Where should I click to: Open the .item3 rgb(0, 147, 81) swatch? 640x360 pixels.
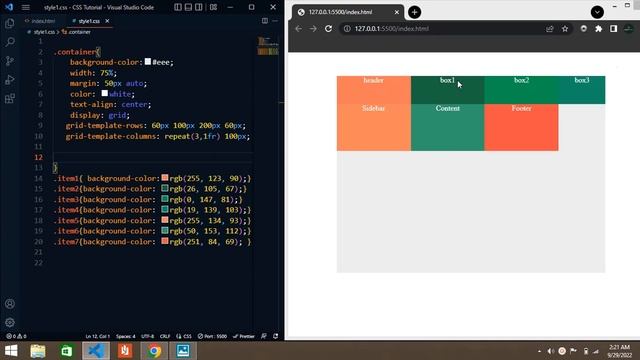coord(165,199)
